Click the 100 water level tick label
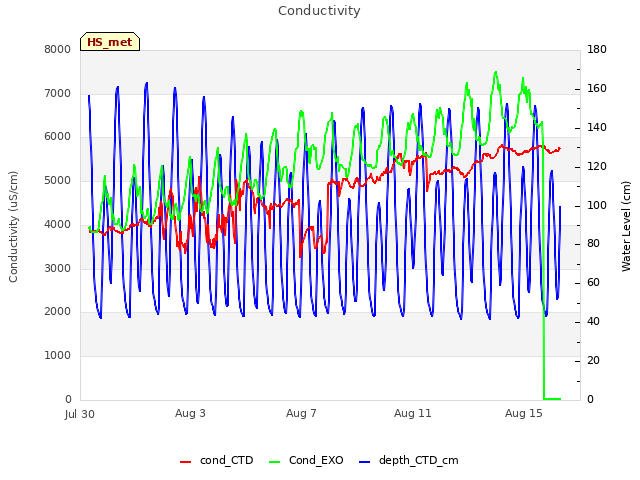Screen dimensions: 640x480 click(597, 205)
